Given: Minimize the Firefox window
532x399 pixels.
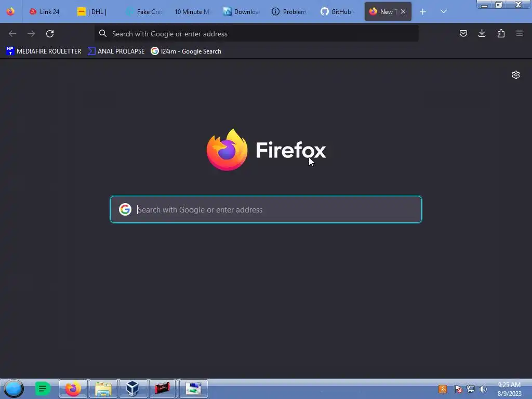Looking at the screenshot, I should coord(485,5).
